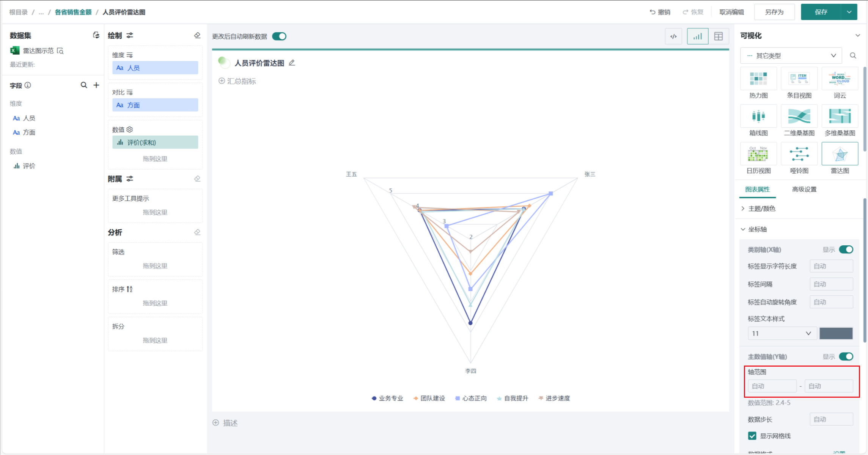
Task: Choose the 词云 word cloud chart
Action: (x=840, y=78)
